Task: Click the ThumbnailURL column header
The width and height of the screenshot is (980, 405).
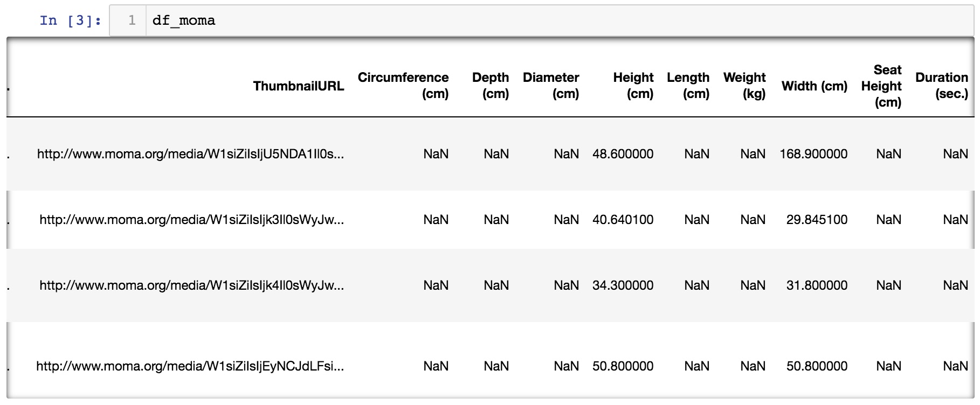Action: 298,86
